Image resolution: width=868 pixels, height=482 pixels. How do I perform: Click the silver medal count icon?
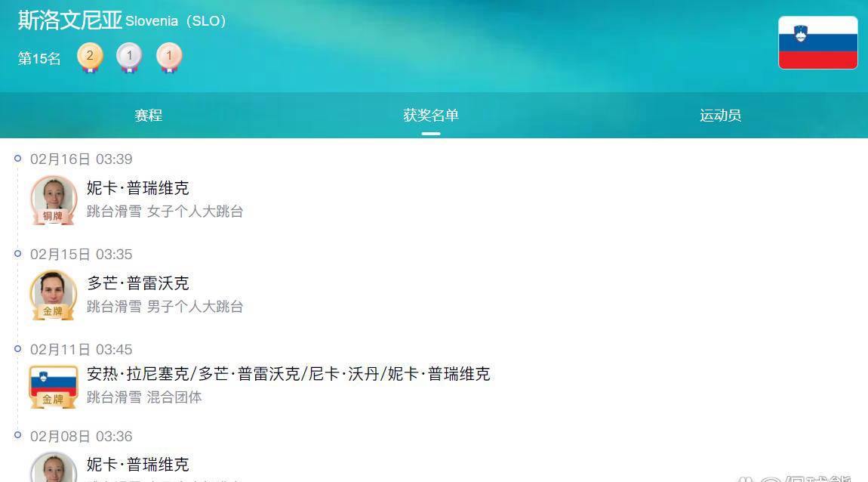pyautogui.click(x=129, y=57)
